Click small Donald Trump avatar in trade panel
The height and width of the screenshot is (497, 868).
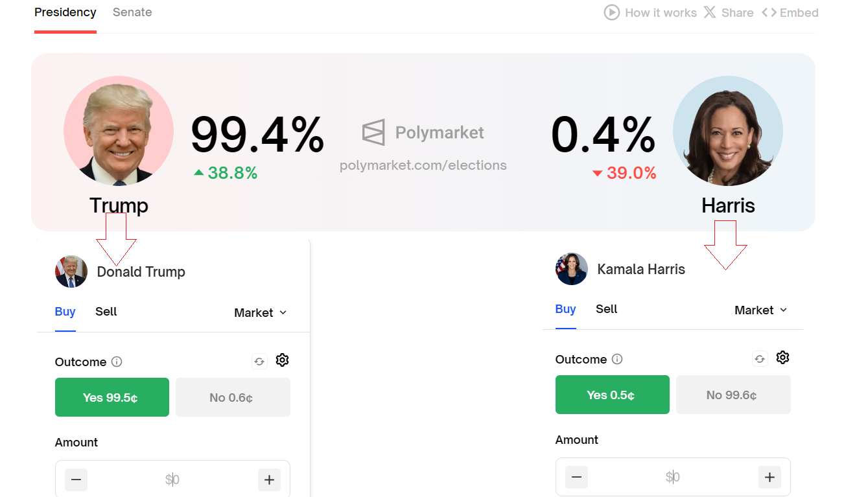click(71, 272)
